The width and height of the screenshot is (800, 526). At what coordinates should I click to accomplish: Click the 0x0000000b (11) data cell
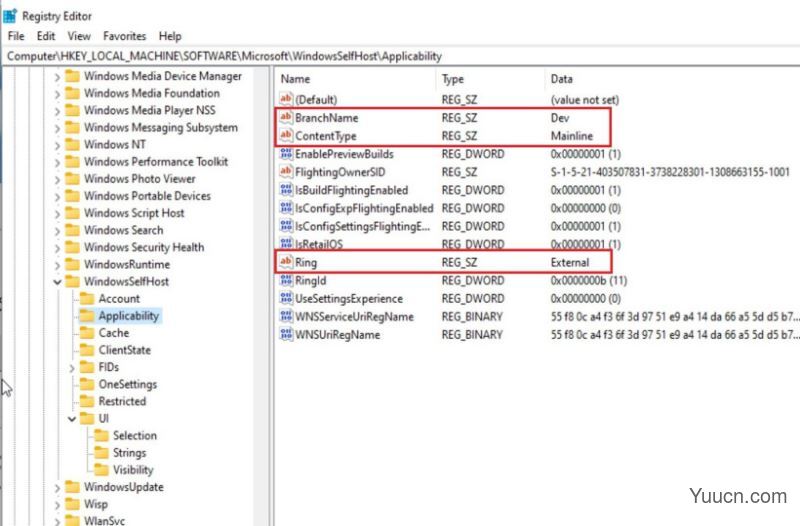pyautogui.click(x=589, y=281)
